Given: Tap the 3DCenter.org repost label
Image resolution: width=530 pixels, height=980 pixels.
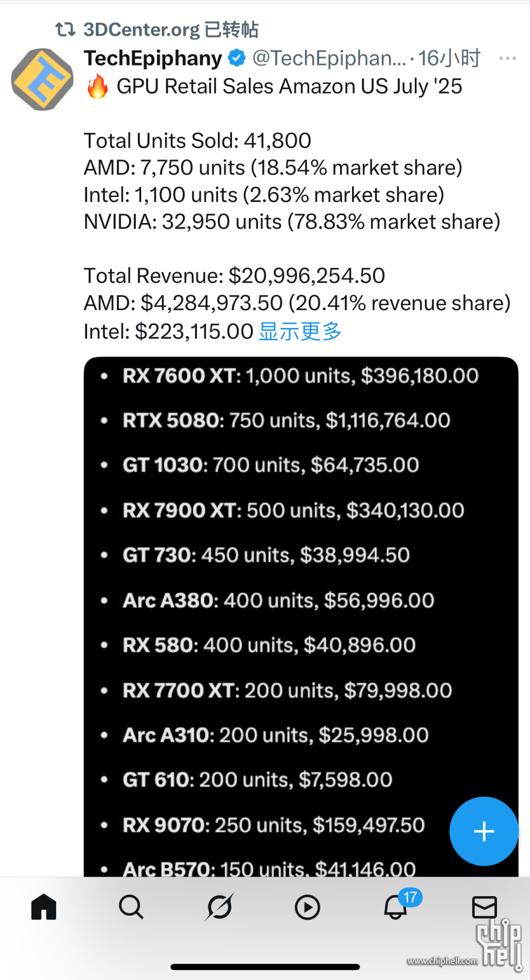Looking at the screenshot, I should pos(171,29).
